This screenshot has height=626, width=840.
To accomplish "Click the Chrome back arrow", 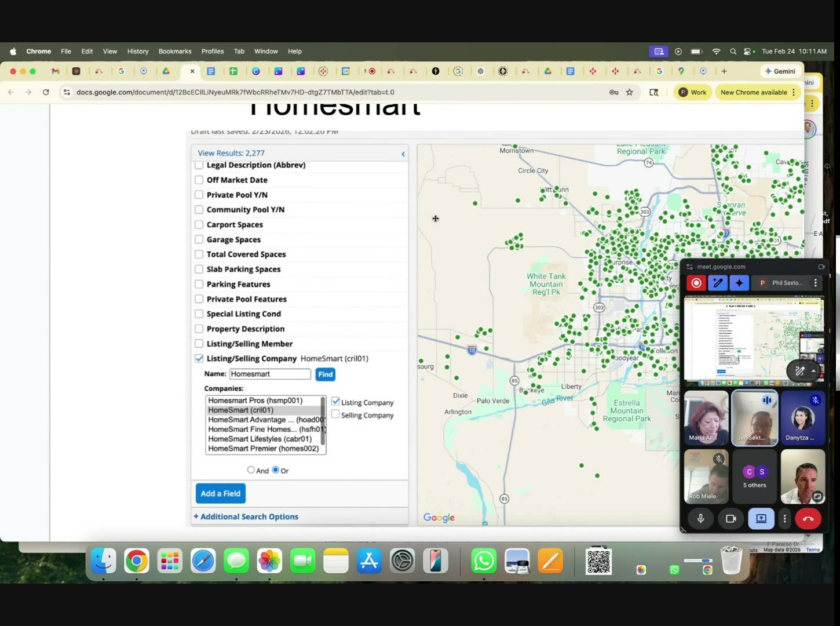I will [11, 92].
